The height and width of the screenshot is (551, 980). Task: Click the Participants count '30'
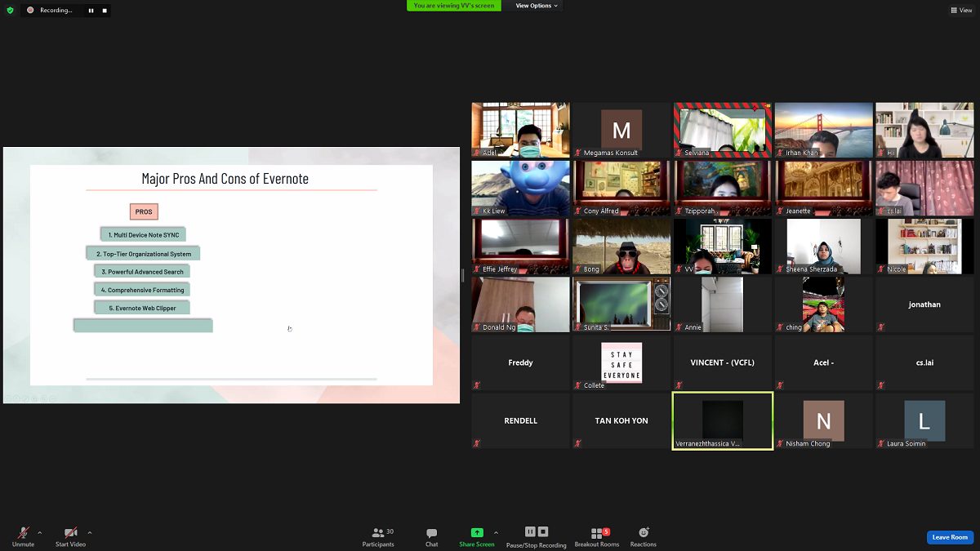click(390, 531)
